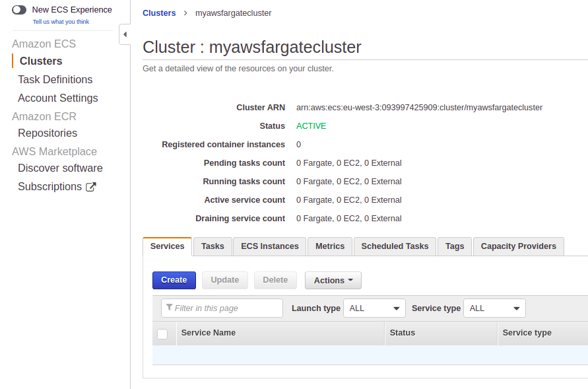Viewport: 588px width, 389px height.
Task: Open the Capacity Providers tab
Action: [518, 246]
